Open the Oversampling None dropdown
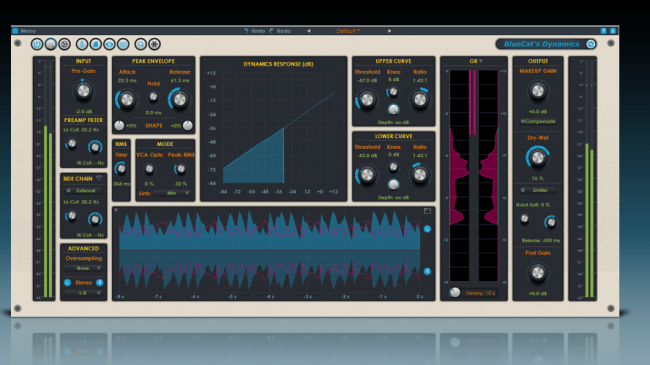The height and width of the screenshot is (365, 650). [x=83, y=268]
